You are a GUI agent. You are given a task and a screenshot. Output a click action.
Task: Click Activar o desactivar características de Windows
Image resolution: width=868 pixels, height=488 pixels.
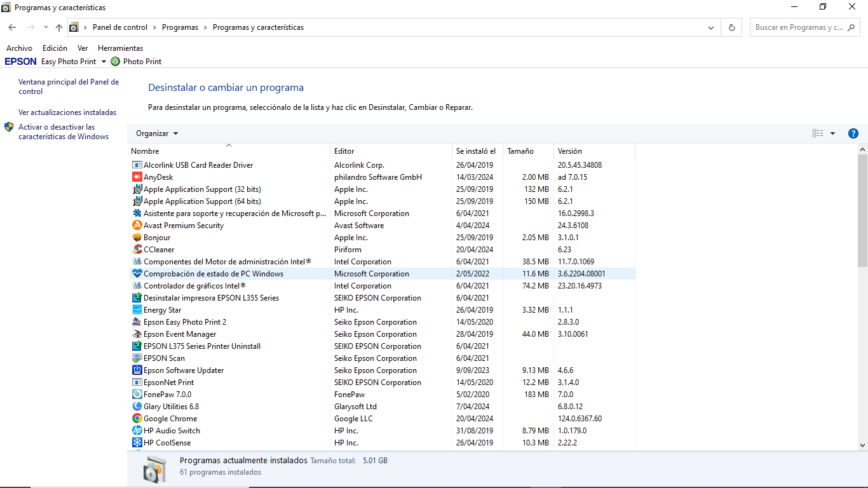pyautogui.click(x=64, y=132)
